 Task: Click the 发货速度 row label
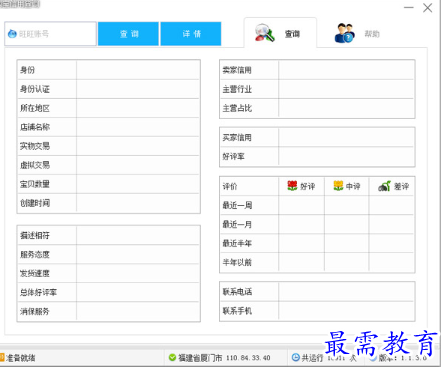35,274
